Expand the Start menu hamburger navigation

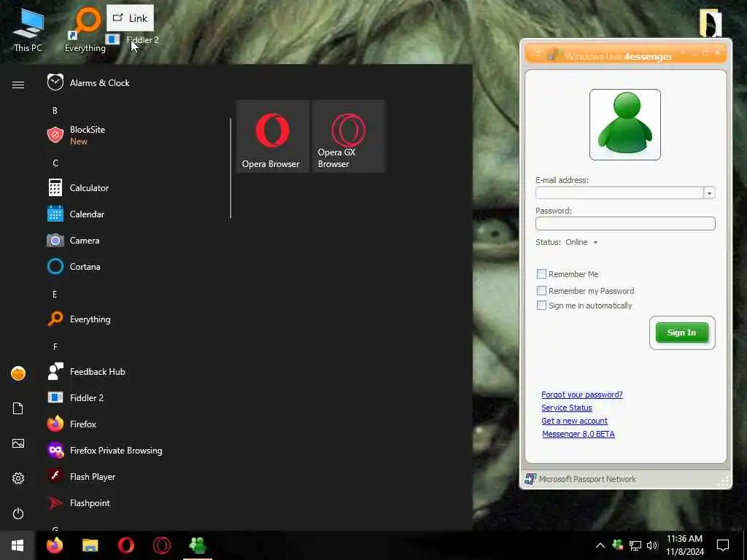pos(18,85)
